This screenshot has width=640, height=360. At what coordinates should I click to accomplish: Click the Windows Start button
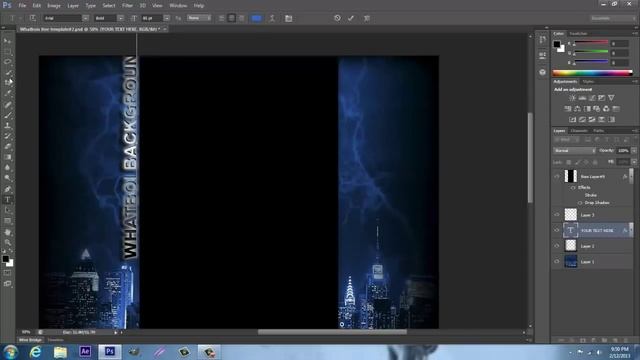click(x=11, y=352)
